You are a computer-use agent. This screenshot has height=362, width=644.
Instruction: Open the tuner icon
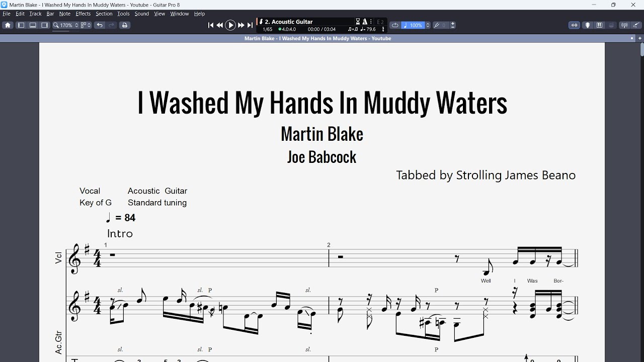(x=624, y=25)
